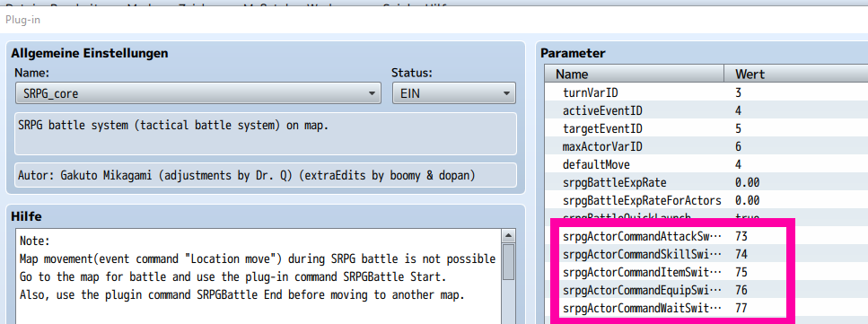The width and height of the screenshot is (868, 324).
Task: Select the turnVarID parameter row
Action: pyautogui.click(x=706, y=92)
